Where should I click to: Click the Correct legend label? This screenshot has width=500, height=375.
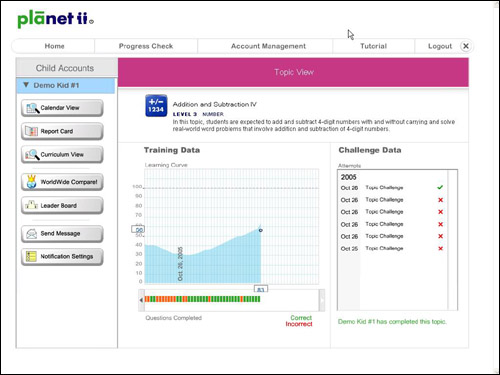pyautogui.click(x=301, y=318)
